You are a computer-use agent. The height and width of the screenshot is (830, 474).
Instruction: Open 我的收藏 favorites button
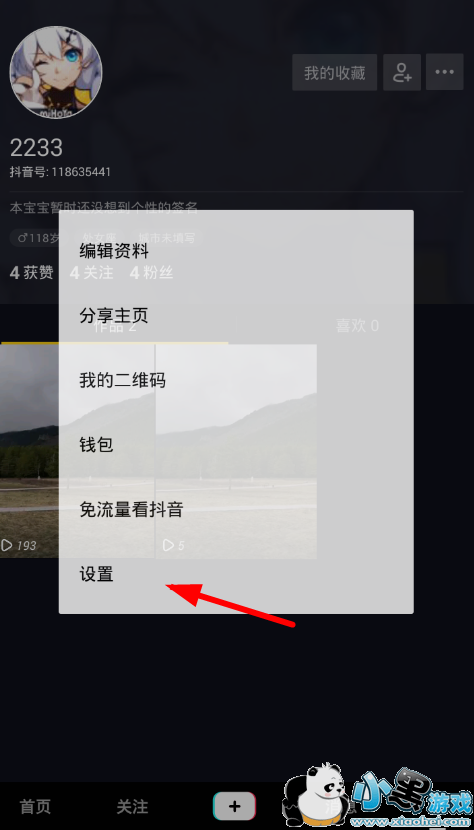pos(335,72)
